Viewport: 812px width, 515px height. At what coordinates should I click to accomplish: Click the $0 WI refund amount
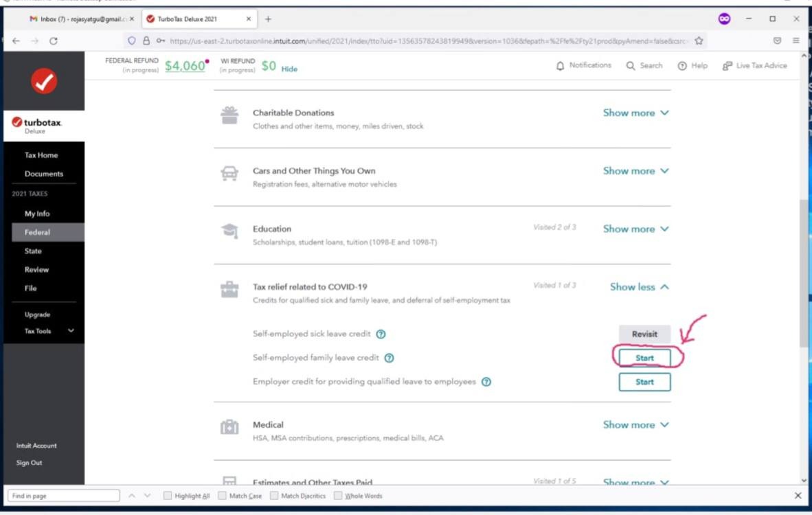click(269, 66)
